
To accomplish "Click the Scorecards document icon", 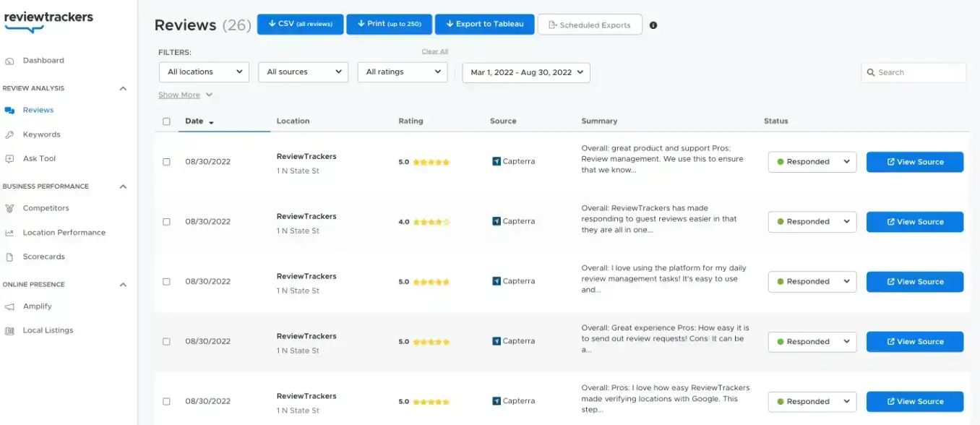I will [9, 257].
